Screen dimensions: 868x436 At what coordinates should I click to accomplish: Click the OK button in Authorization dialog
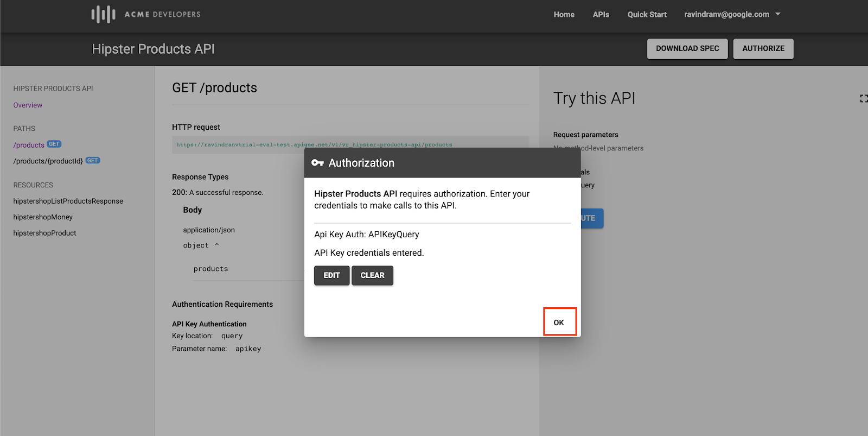tap(559, 323)
